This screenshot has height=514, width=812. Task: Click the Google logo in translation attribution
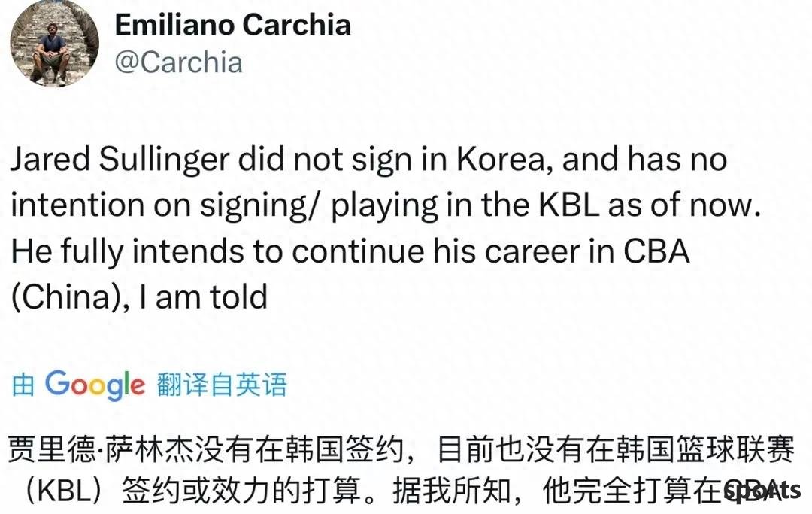pyautogui.click(x=95, y=385)
